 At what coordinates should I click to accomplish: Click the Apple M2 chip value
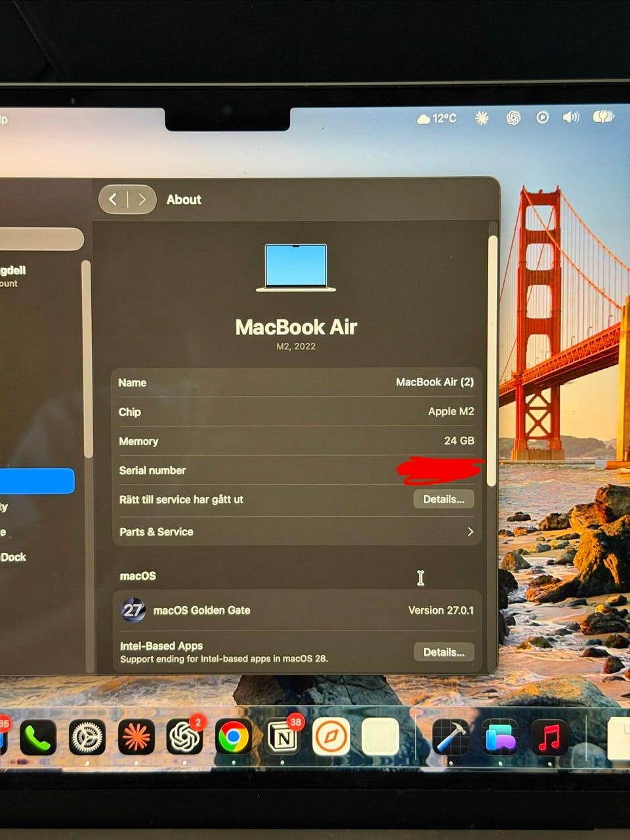click(451, 412)
